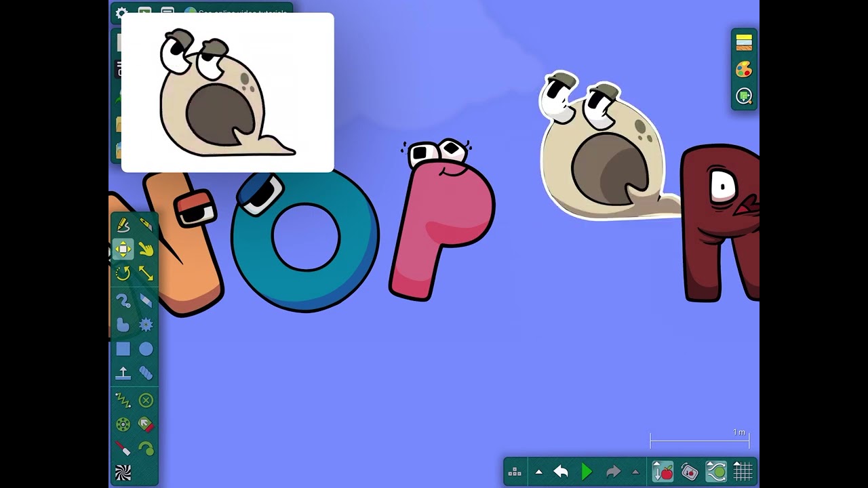Click the snail reference image thumbnail
The image size is (868, 488).
pyautogui.click(x=227, y=93)
